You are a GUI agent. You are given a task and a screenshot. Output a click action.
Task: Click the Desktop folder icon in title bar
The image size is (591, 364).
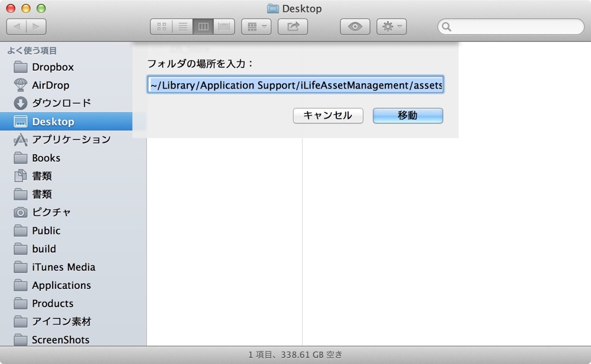coord(272,9)
